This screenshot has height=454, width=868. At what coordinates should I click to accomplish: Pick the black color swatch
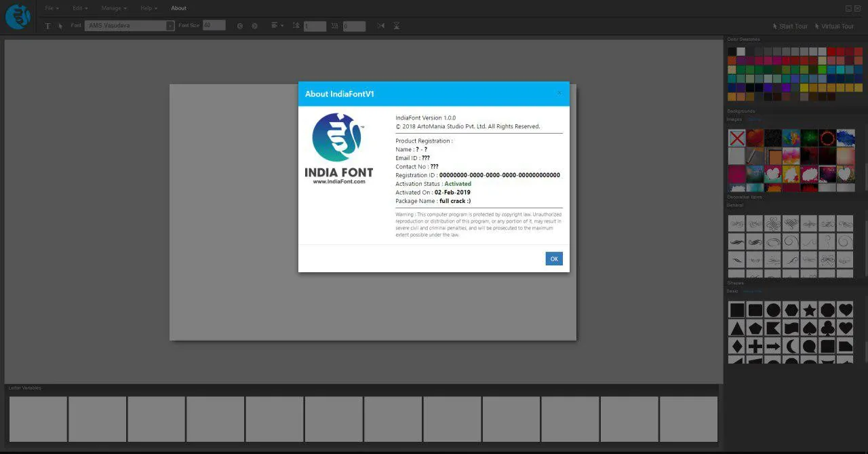point(732,52)
